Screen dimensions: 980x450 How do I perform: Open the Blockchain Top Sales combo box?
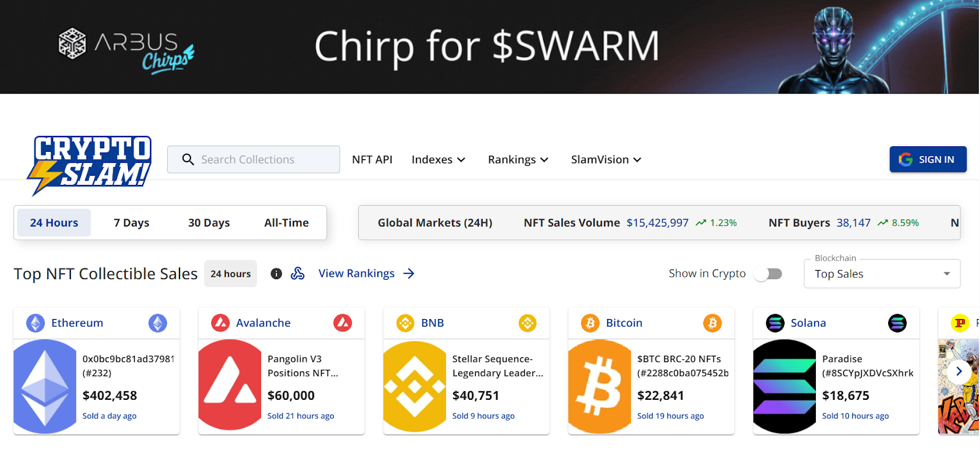coord(882,274)
